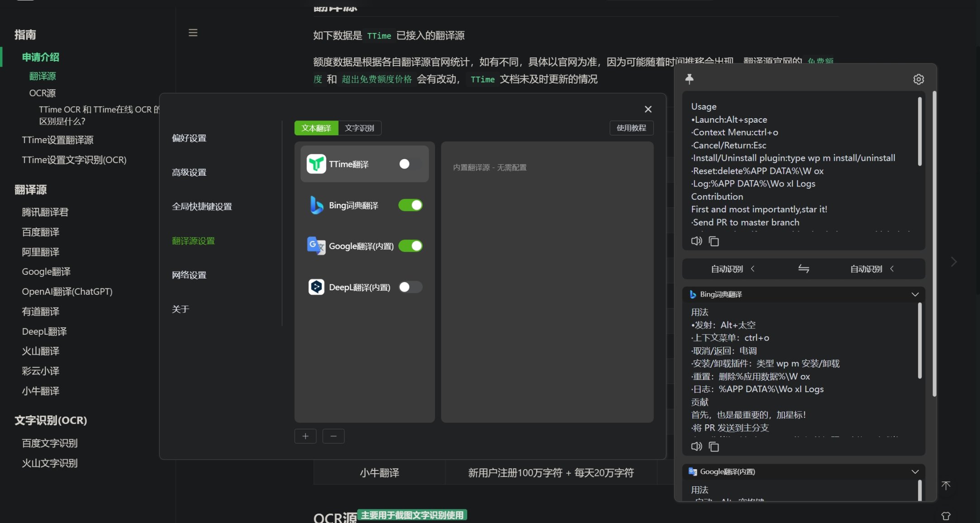This screenshot has height=523, width=980.
Task: Open 阿里翻译 sidebar link
Action: tap(41, 252)
